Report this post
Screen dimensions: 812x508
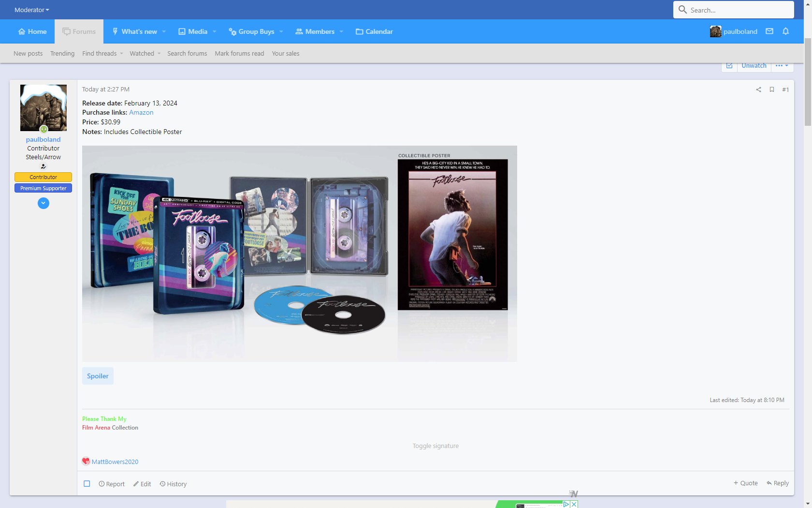112,484
